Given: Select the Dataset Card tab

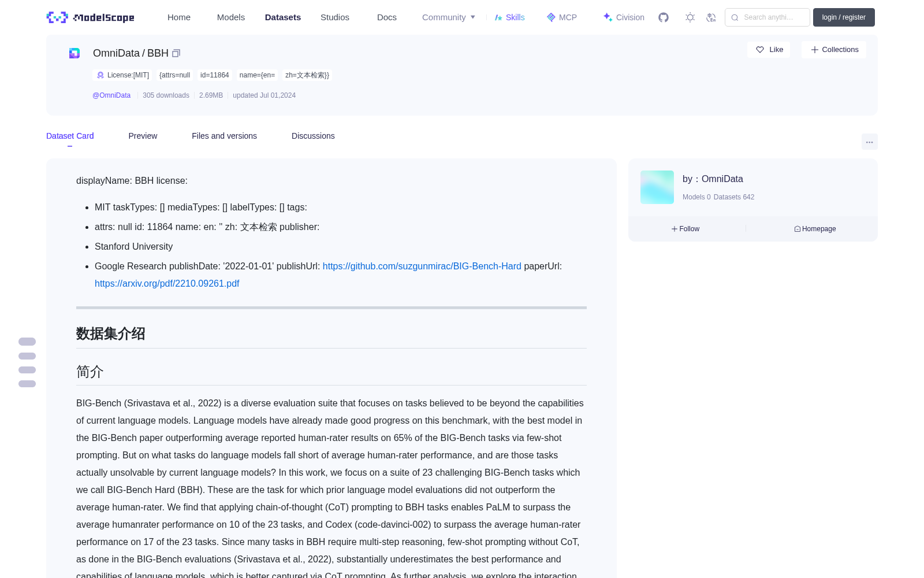Looking at the screenshot, I should point(70,136).
